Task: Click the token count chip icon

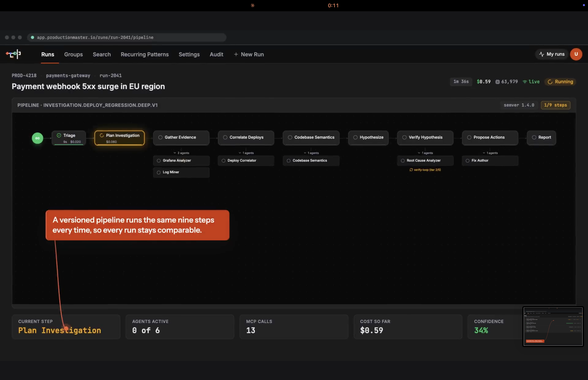Action: [x=497, y=82]
